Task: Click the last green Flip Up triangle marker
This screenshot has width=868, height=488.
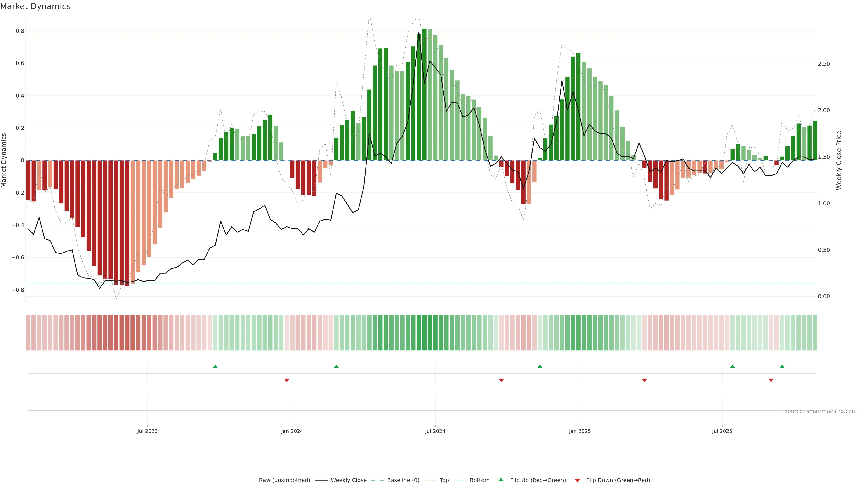Action: [x=782, y=366]
